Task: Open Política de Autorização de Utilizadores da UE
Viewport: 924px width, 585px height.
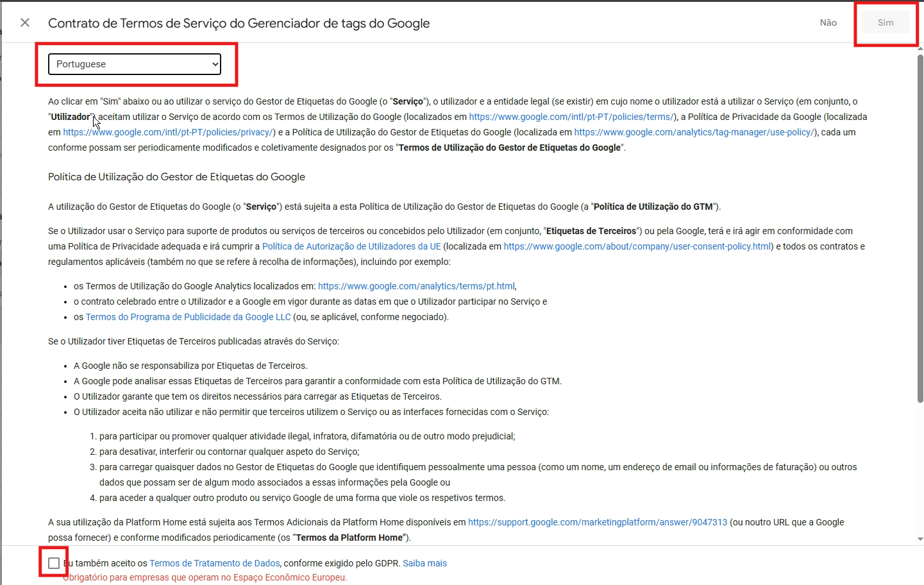Action: pos(351,246)
